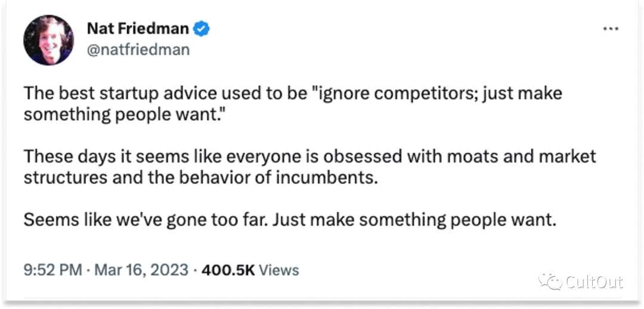This screenshot has height=309, width=644.
Task: Click the blue verified checkmark badge
Action: coord(203,28)
